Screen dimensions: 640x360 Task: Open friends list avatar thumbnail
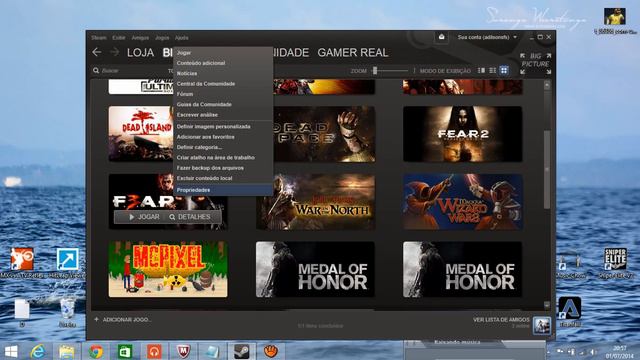tap(542, 325)
